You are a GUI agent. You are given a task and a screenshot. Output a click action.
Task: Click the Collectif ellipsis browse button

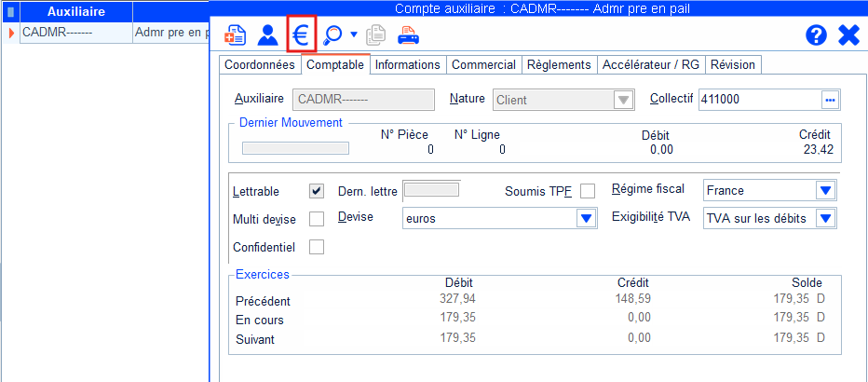[829, 99]
